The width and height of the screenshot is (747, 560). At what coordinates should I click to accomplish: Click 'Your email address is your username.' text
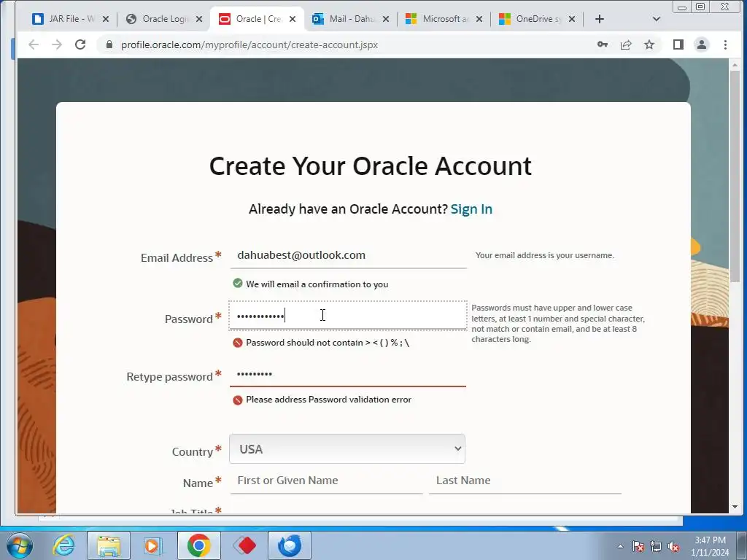point(544,255)
